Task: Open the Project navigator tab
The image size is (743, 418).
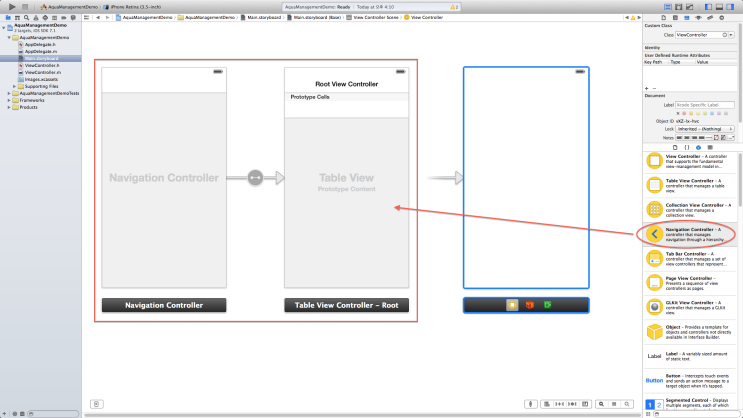Action: pyautogui.click(x=8, y=18)
